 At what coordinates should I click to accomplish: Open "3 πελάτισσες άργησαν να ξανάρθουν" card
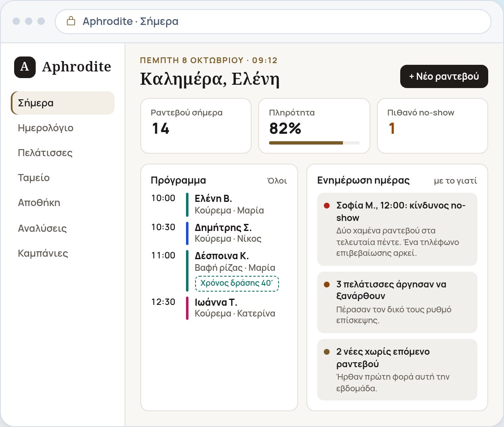[x=397, y=302]
